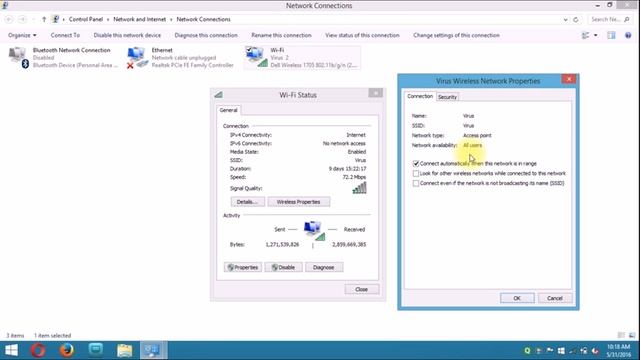
Task: Click Diagnose this connection
Action: click(x=206, y=36)
